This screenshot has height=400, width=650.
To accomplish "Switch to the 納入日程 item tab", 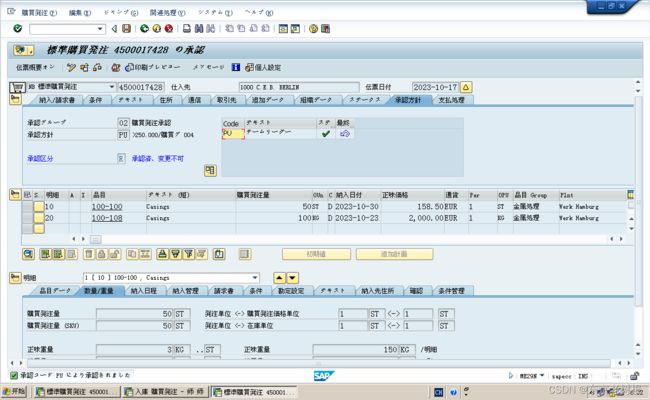I will click(144, 291).
